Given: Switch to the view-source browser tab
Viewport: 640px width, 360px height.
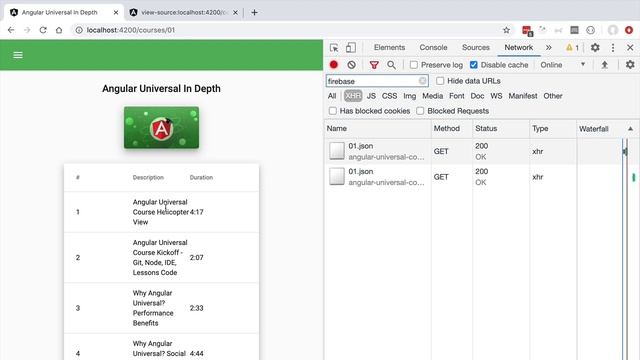Looking at the screenshot, I should (x=184, y=13).
